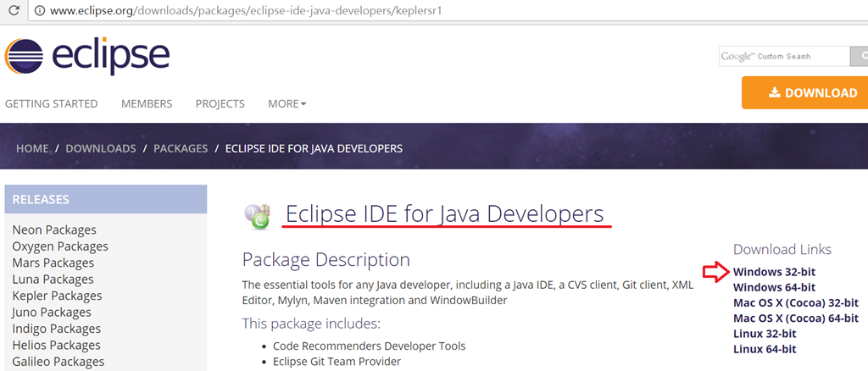Open Neon Packages release
The height and width of the screenshot is (371, 868).
pyautogui.click(x=54, y=230)
